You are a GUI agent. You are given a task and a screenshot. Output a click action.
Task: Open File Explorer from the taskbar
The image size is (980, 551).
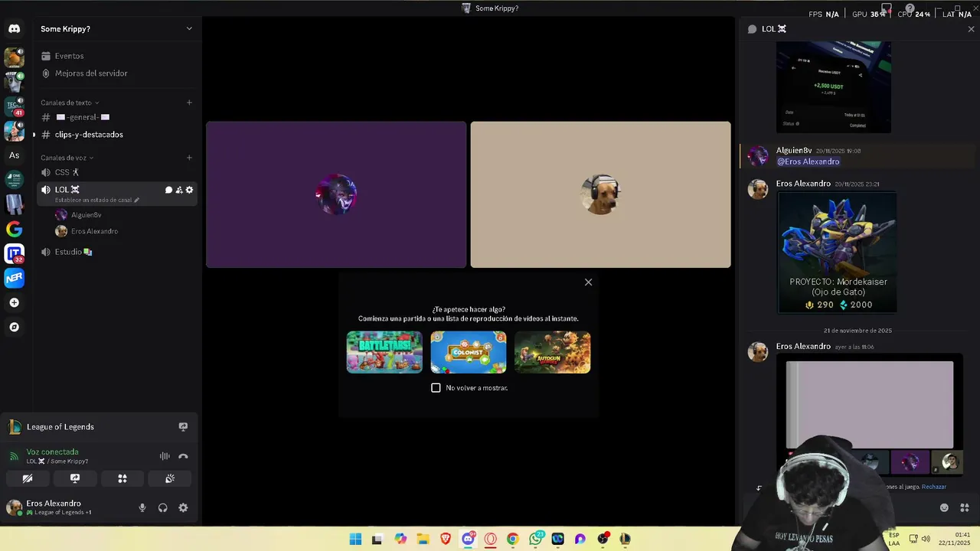[x=423, y=539]
